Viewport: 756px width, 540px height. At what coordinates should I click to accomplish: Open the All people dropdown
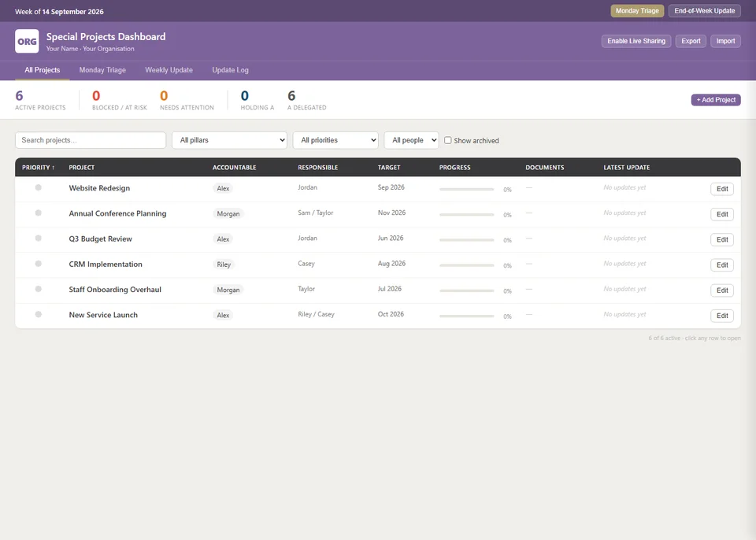(412, 140)
